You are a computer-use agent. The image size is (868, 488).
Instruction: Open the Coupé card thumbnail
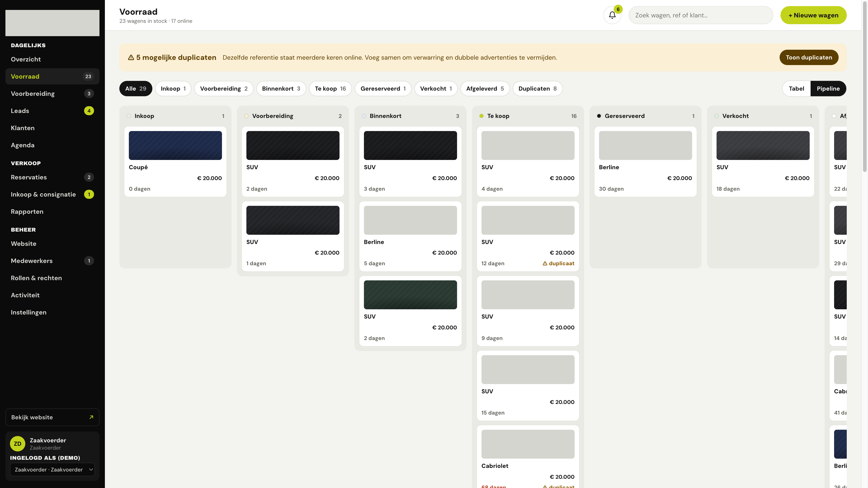175,145
